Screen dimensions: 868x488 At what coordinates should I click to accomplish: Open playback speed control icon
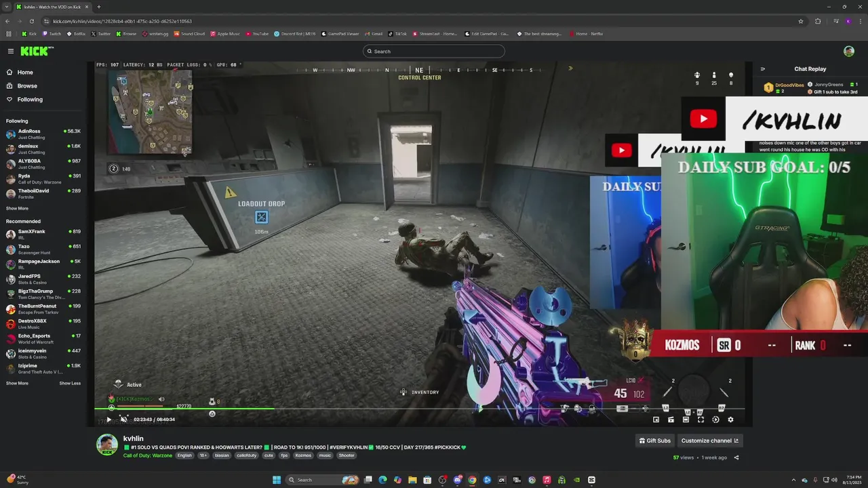715,420
